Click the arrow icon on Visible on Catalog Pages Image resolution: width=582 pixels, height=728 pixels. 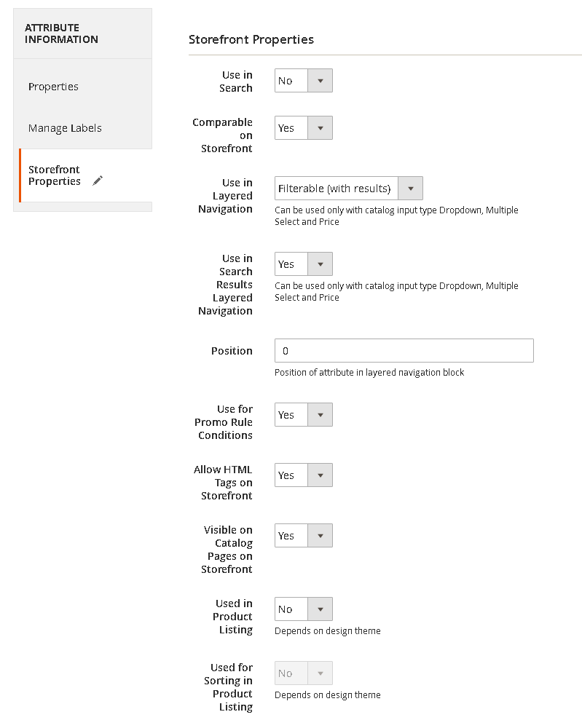pyautogui.click(x=322, y=535)
